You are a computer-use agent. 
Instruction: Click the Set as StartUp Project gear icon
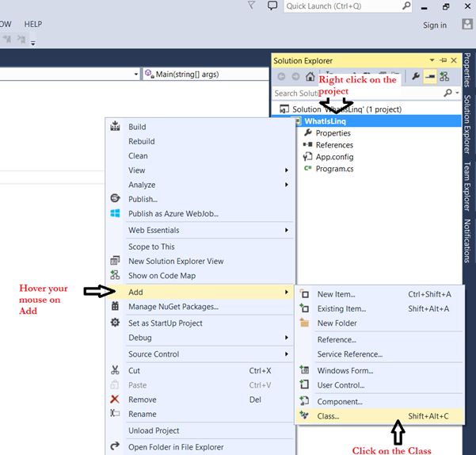(115, 323)
